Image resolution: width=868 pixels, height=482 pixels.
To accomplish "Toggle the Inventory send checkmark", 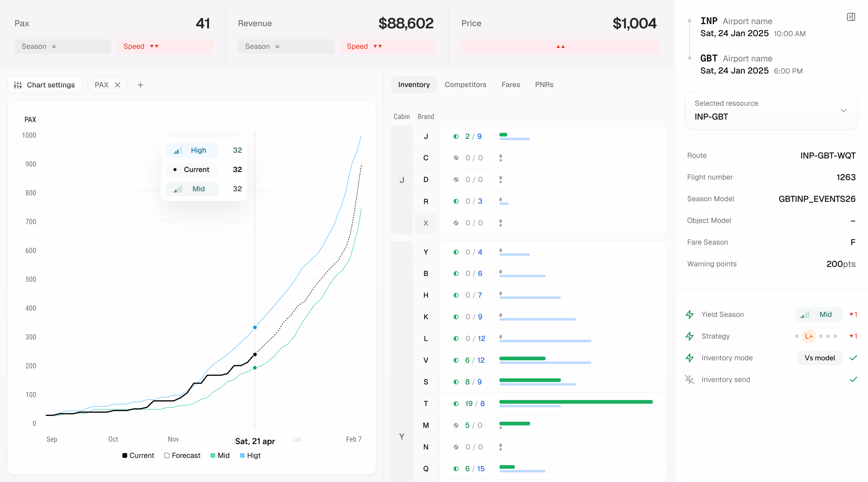I will tap(853, 380).
